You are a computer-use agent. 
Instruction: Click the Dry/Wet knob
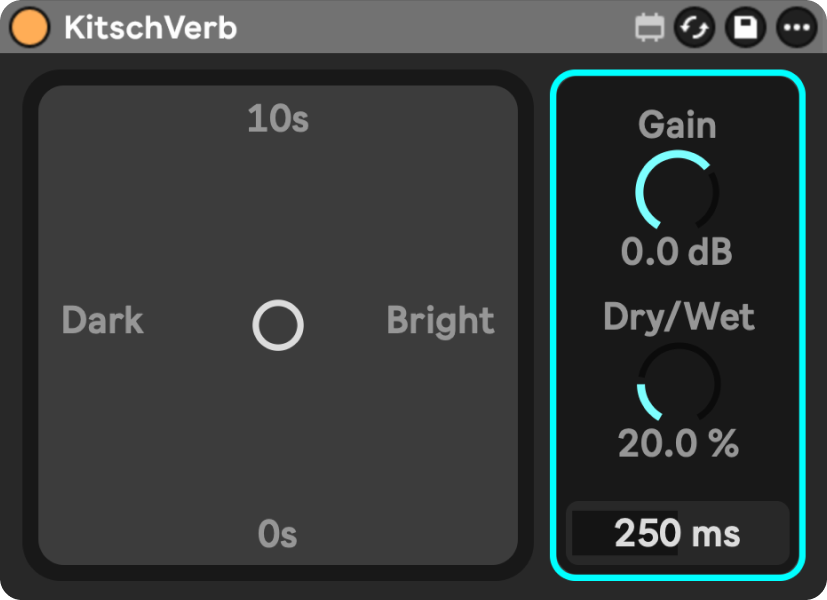coord(678,383)
